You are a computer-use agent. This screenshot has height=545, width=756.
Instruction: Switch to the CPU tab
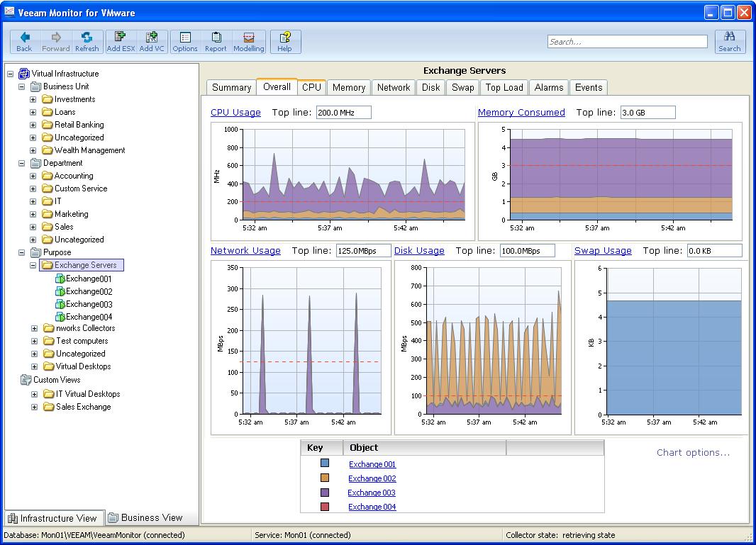pos(311,87)
